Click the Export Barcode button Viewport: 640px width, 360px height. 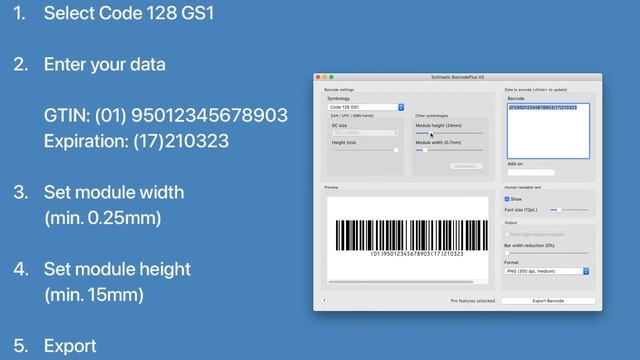548,301
